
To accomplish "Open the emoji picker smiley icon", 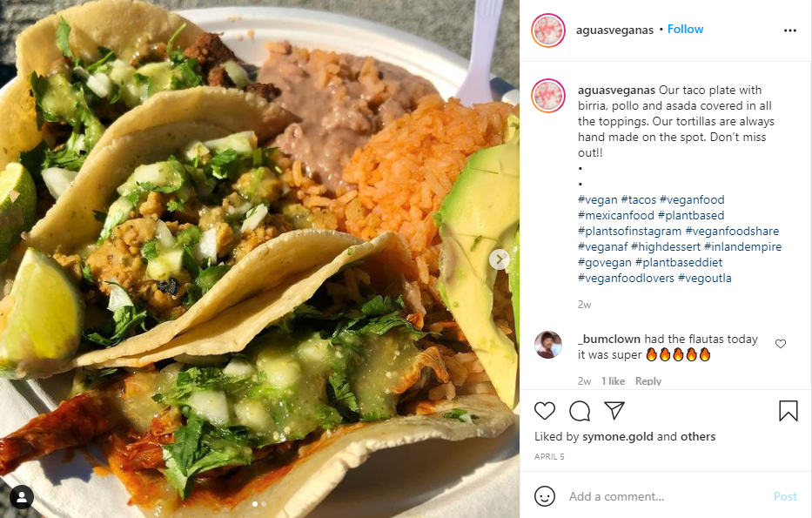I will pos(544,496).
